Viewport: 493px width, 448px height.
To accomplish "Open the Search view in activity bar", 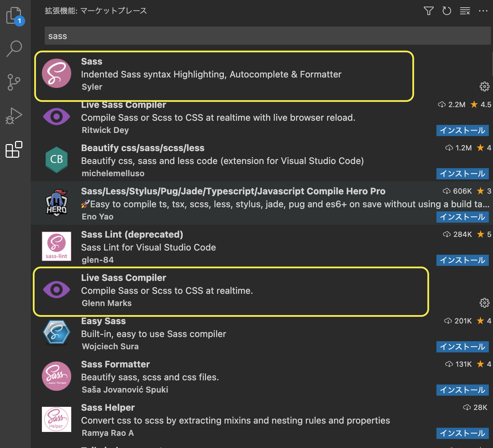I will coord(14,49).
